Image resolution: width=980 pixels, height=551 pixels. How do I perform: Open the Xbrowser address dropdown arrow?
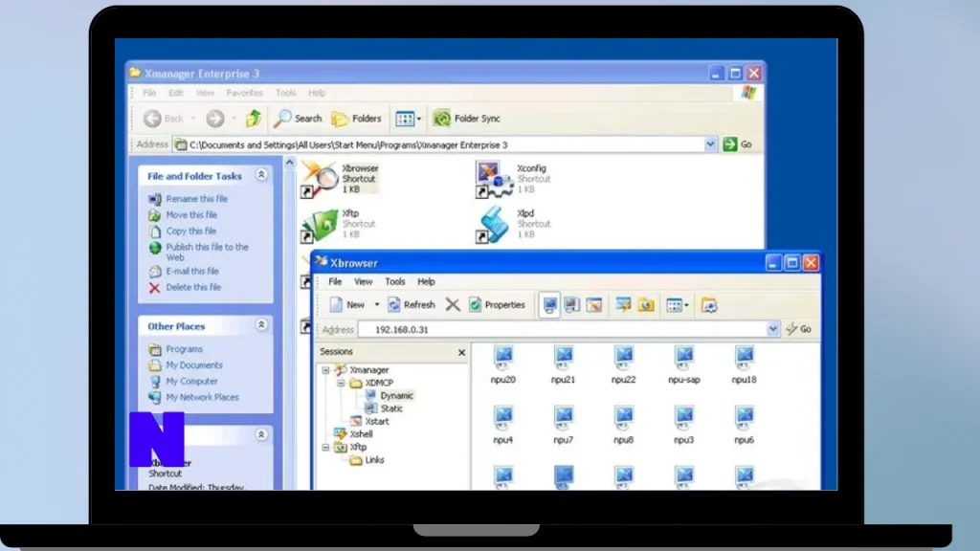[773, 329]
